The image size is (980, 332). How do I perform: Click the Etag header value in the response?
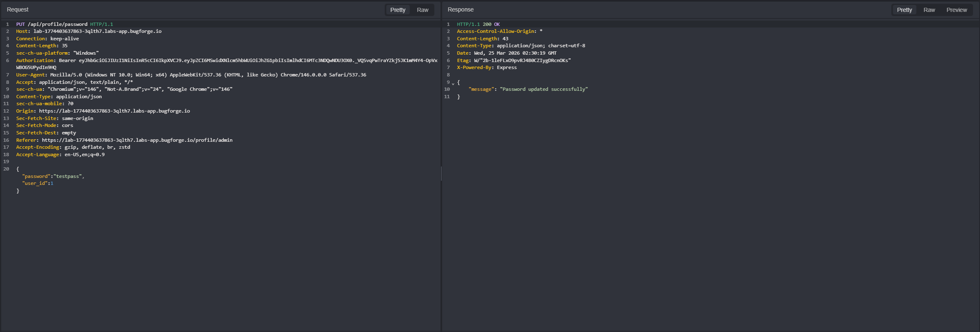(x=522, y=60)
